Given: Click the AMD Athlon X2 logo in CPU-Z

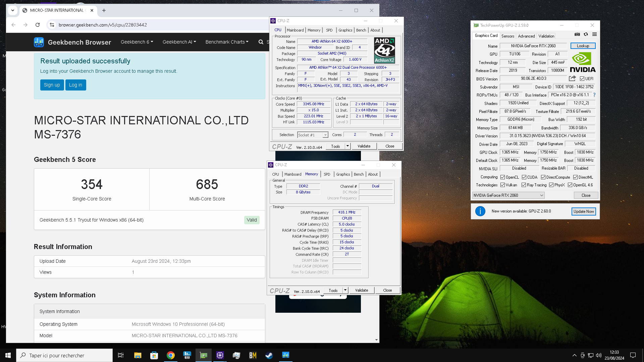Looking at the screenshot, I should point(384,50).
